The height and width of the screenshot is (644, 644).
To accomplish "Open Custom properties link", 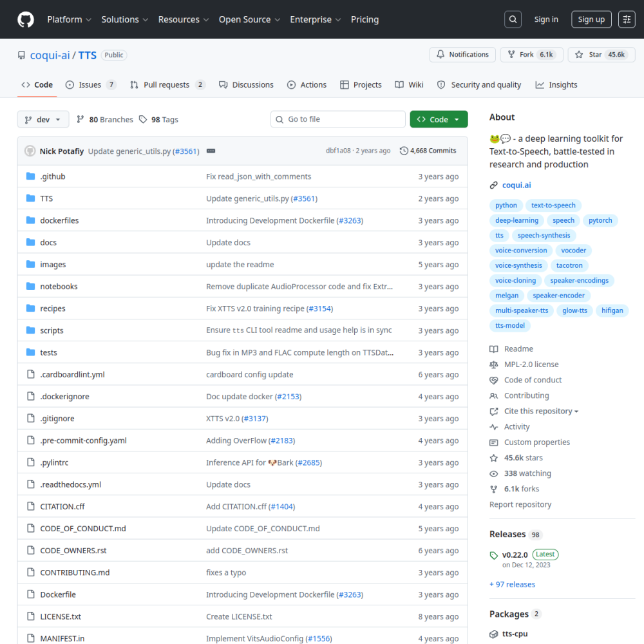I will [537, 442].
